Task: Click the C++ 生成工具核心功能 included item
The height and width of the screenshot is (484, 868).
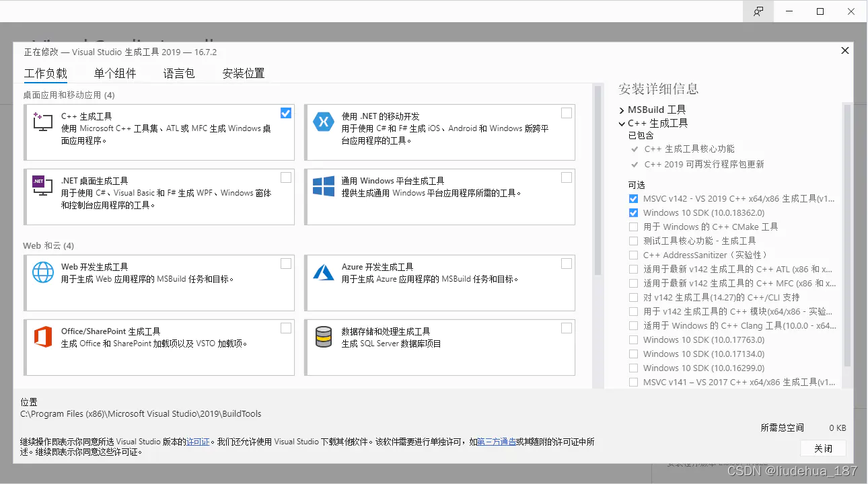Action: tap(689, 149)
